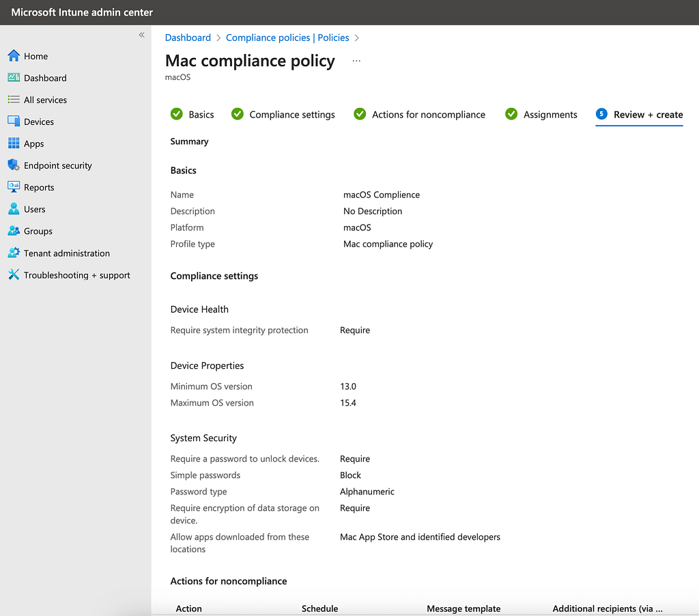This screenshot has width=699, height=616.
Task: Open Compliance policies | Policies breadcrumb link
Action: [287, 38]
